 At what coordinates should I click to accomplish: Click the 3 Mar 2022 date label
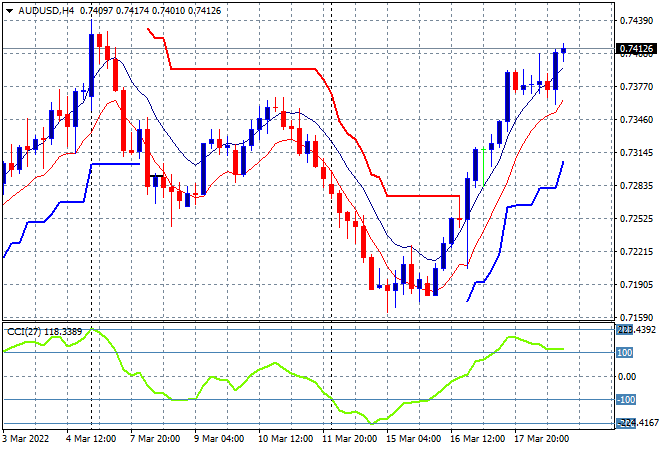point(28,438)
